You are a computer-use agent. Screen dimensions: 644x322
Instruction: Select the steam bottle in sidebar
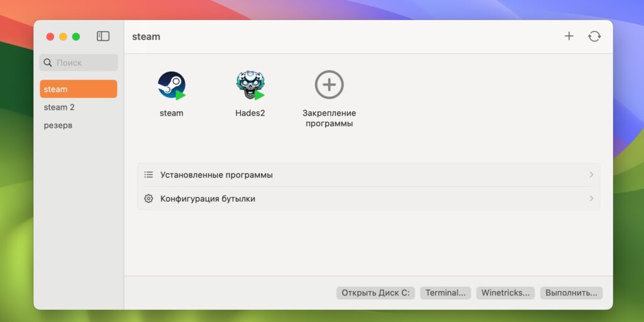[x=79, y=89]
